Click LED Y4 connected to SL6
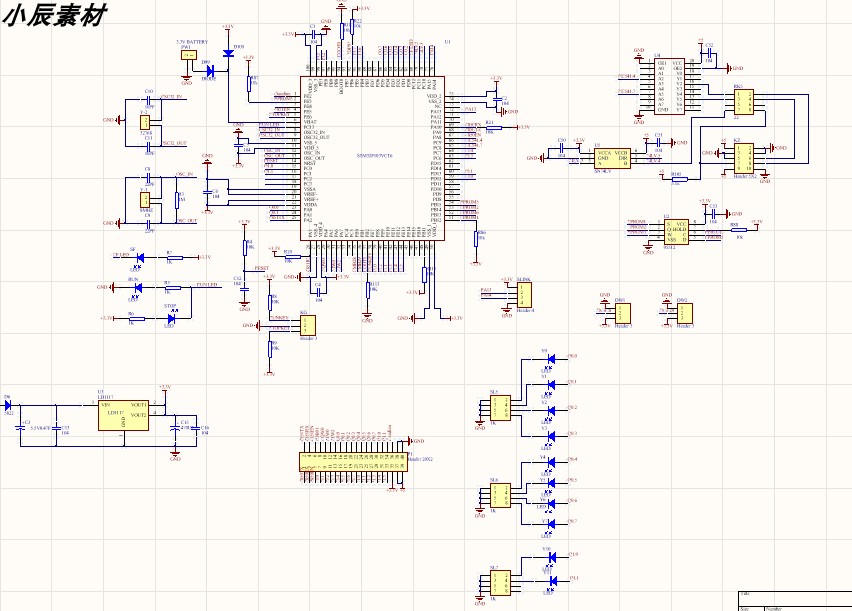 551,462
